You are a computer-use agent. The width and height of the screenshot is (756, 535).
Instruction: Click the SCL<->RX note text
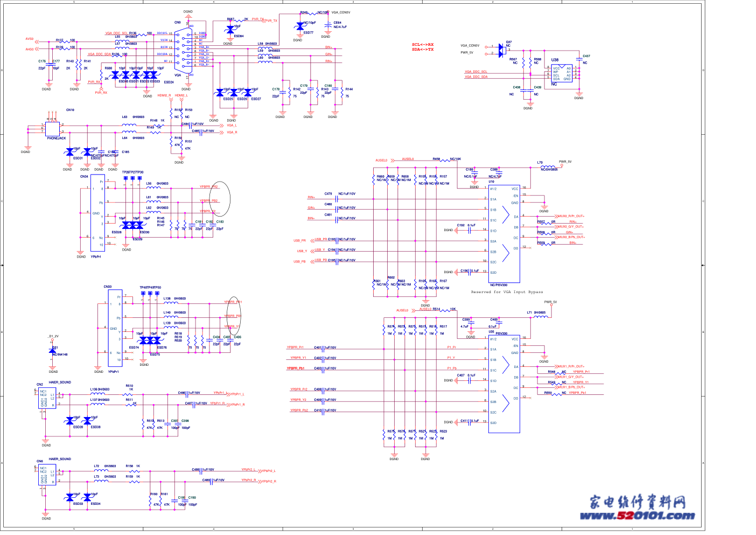pyautogui.click(x=423, y=45)
